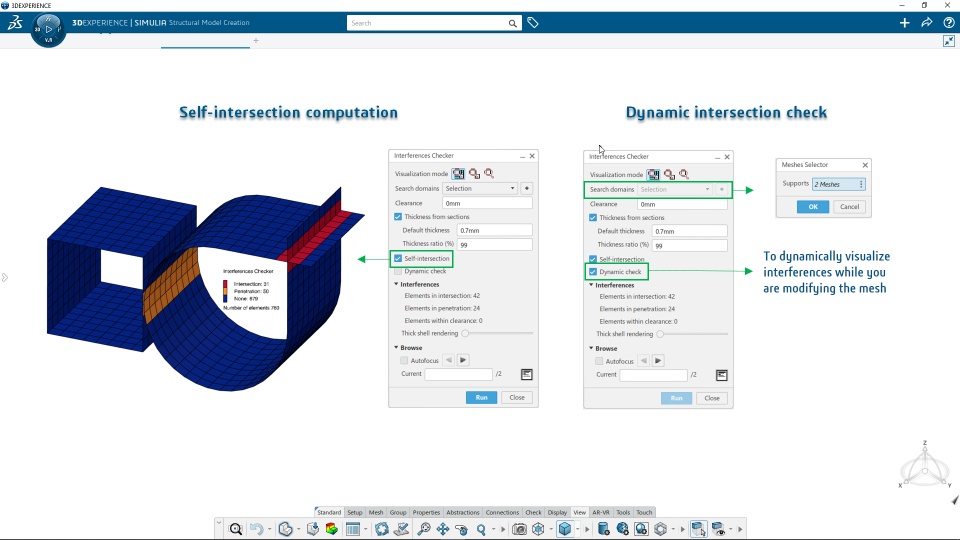Click browse list icon under Self-intersection computation
This screenshot has width=960, height=540.
[527, 374]
